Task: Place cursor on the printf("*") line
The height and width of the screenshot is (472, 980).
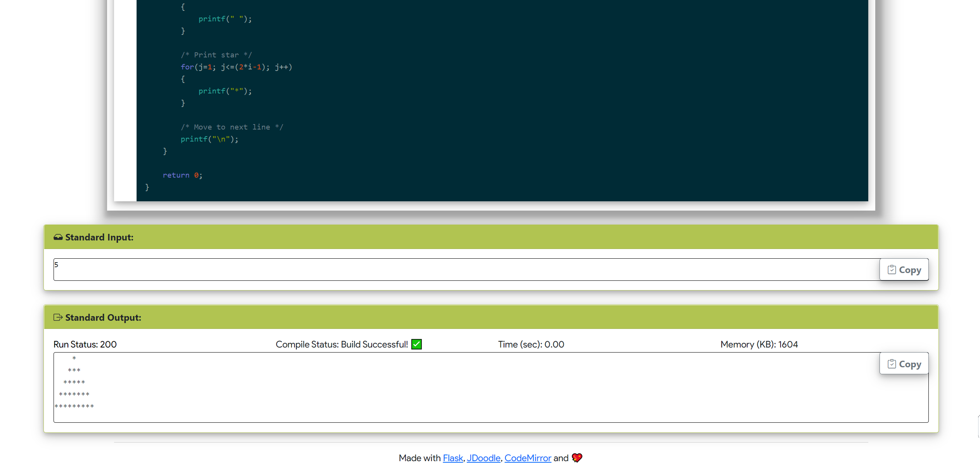Action: coord(225,91)
